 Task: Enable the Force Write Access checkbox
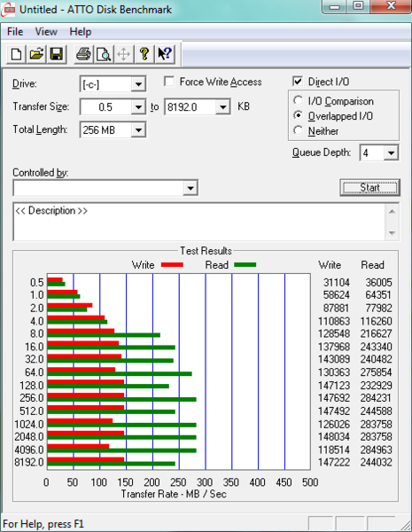click(169, 82)
